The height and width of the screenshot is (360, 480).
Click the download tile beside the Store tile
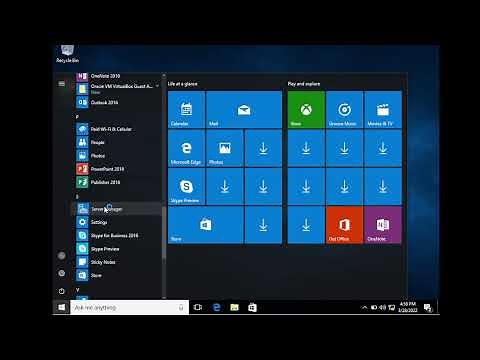click(x=263, y=225)
